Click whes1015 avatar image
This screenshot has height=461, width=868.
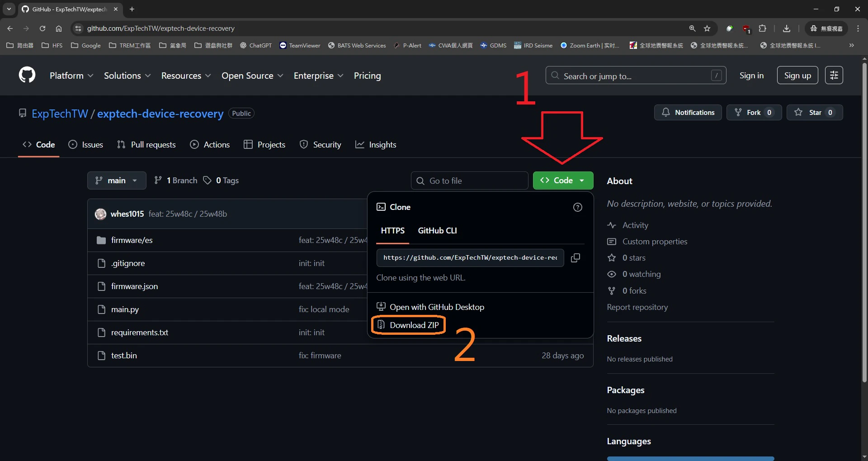[x=100, y=214]
